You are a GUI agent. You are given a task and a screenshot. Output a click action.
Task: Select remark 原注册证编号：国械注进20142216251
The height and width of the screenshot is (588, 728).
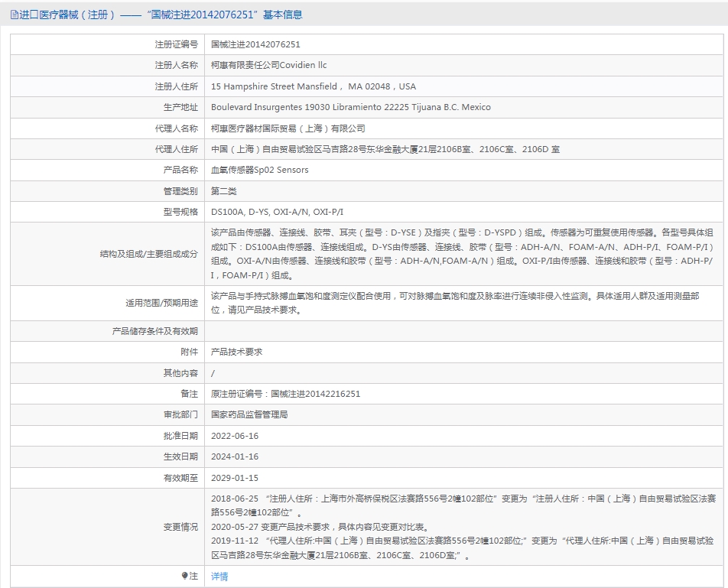(x=285, y=394)
